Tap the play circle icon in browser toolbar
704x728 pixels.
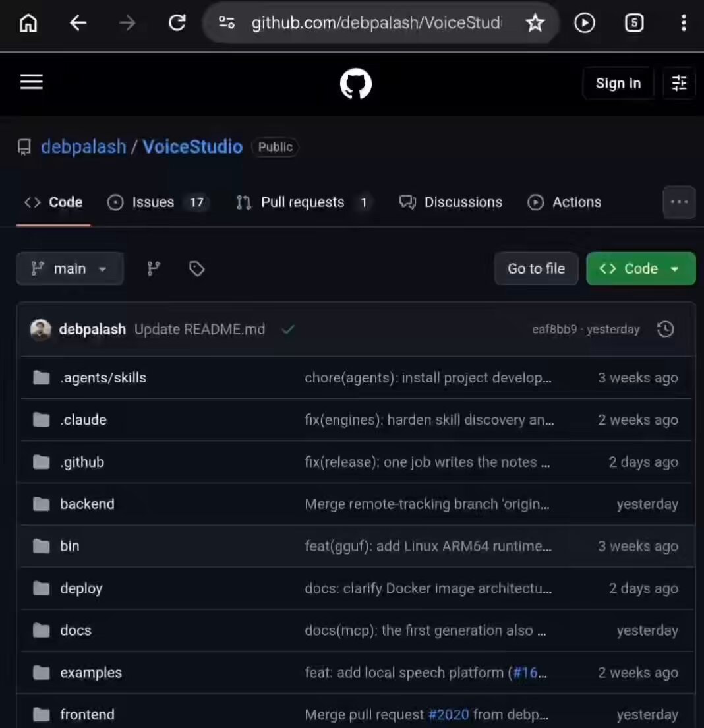coord(584,22)
